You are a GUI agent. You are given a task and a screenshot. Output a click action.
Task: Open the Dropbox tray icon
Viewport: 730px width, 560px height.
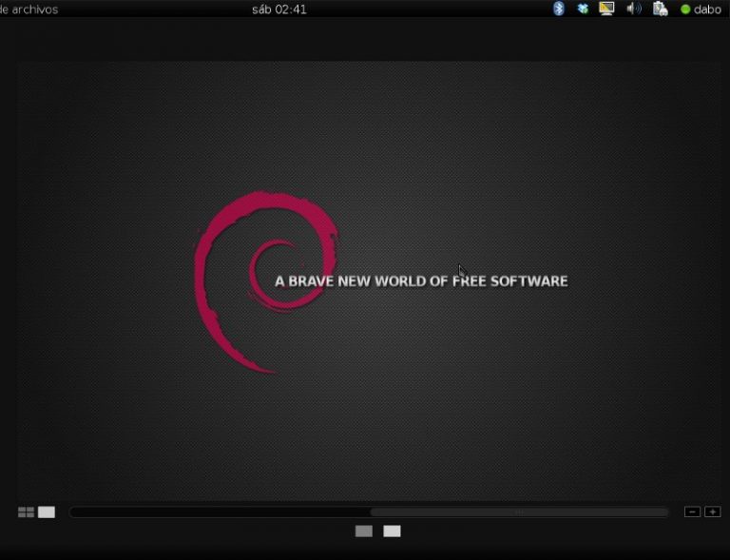(583, 9)
